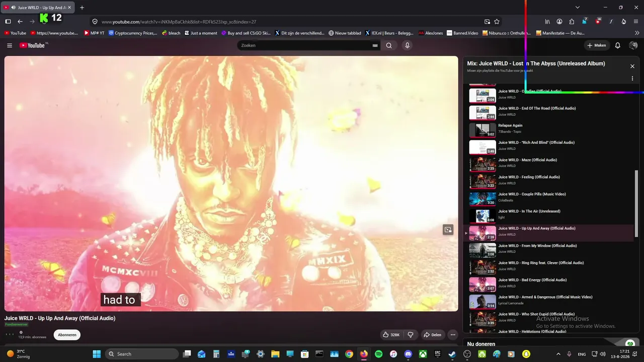Viewport: 644px width, 362px height.
Task: Open the YouTube guide hamburger menu
Action: click(10, 45)
